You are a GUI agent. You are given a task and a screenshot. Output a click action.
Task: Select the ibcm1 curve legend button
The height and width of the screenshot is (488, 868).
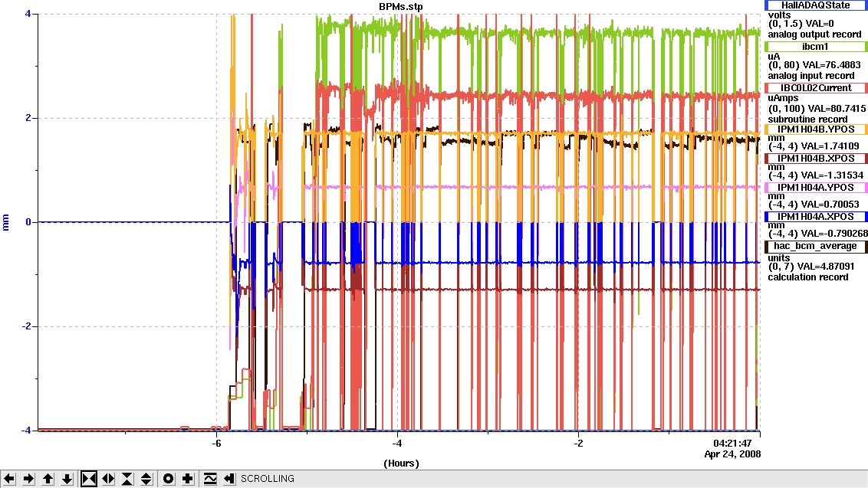[x=816, y=47]
